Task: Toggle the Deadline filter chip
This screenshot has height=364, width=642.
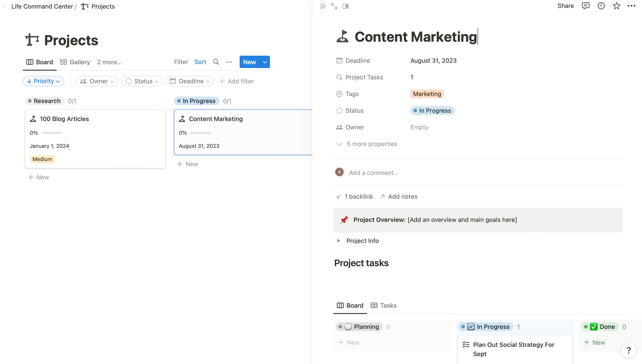Action: tap(189, 81)
